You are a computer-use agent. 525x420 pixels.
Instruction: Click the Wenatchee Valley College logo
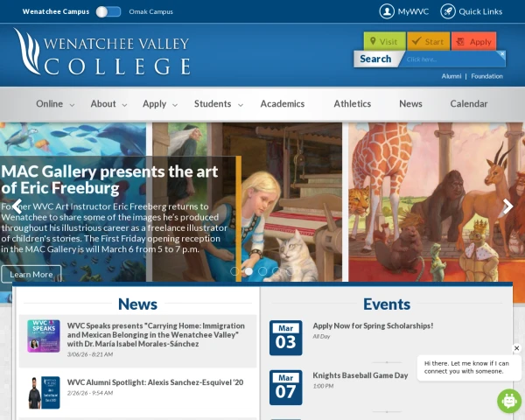102,52
